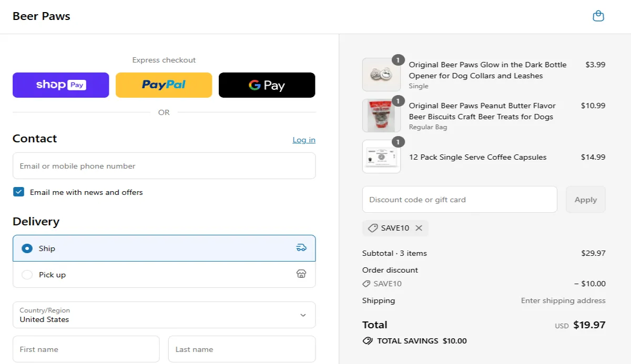631x364 pixels.
Task: Click the tag icon on SAVE10 chip
Action: pos(373,227)
